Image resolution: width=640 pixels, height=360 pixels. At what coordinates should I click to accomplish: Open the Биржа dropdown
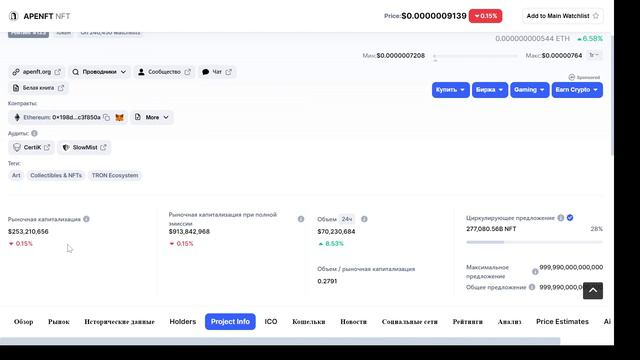(x=490, y=90)
